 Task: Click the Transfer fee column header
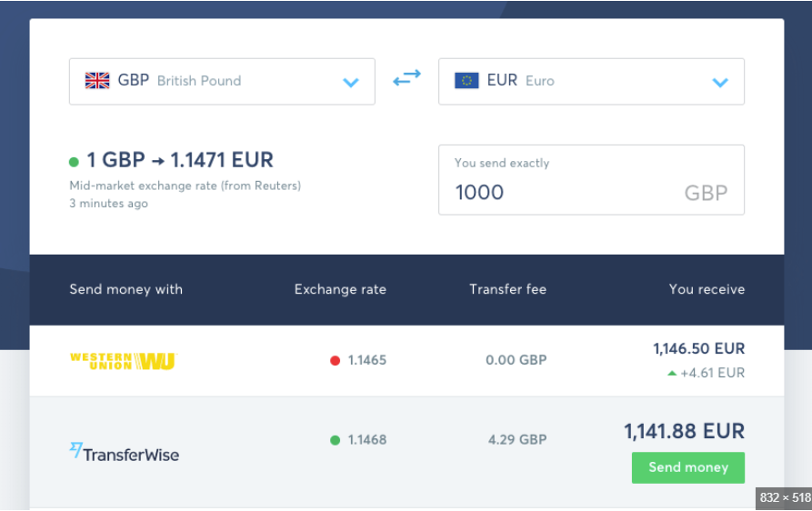tap(507, 290)
